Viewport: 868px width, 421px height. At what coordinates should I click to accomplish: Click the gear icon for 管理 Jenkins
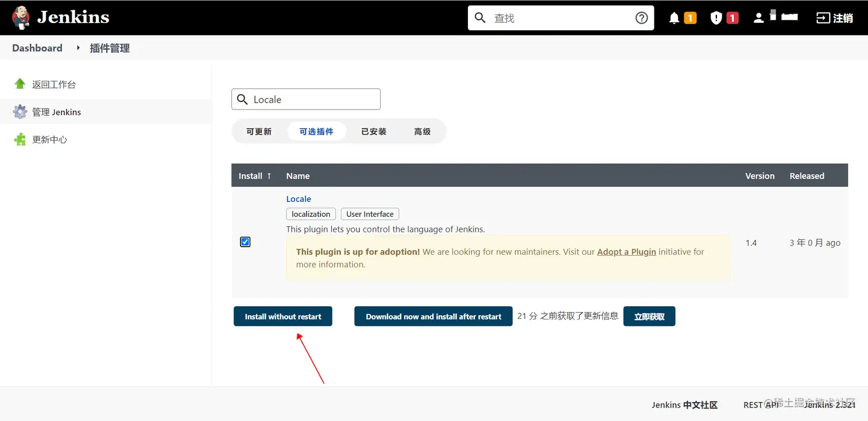pyautogui.click(x=20, y=111)
